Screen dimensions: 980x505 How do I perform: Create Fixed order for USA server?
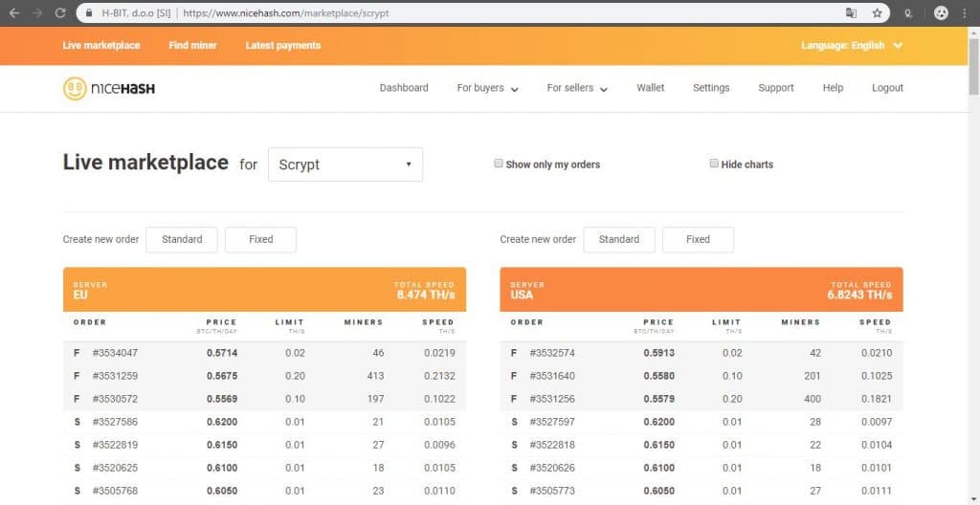(698, 239)
